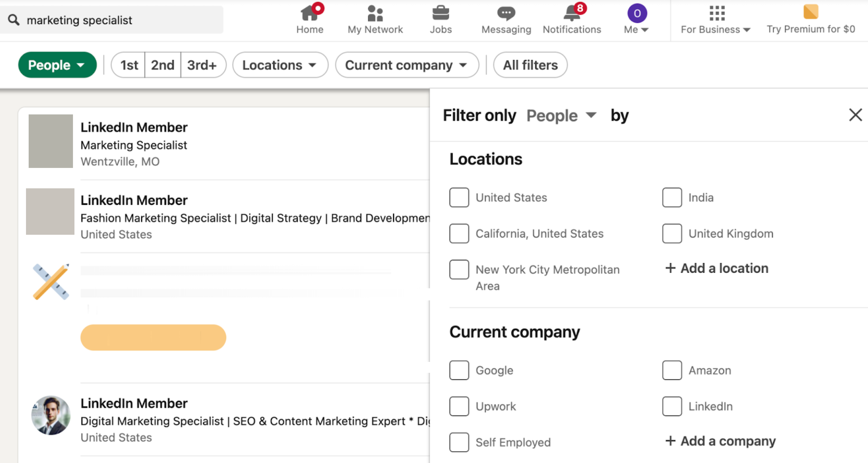
Task: Check the Upwork company box
Action: point(459,406)
